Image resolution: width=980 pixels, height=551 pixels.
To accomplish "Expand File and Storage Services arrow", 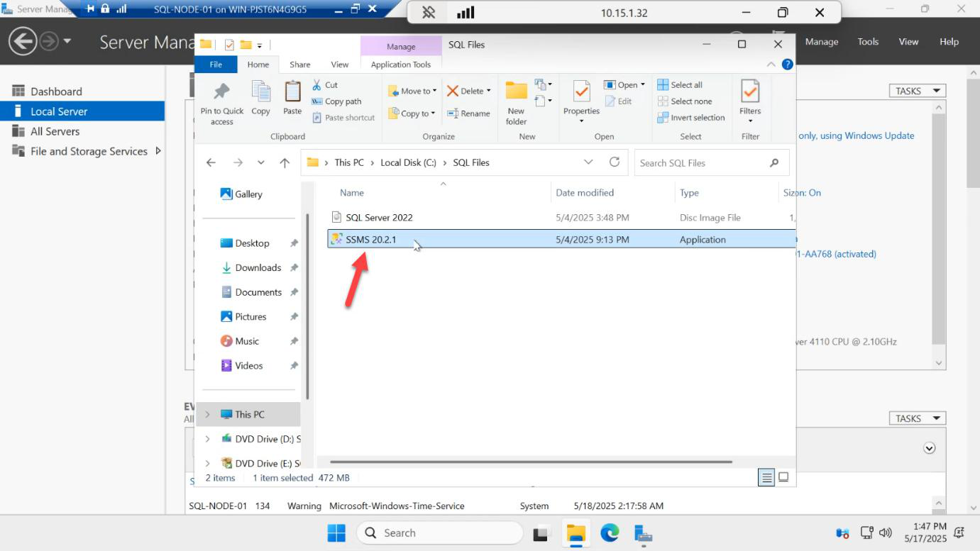I will pos(158,151).
